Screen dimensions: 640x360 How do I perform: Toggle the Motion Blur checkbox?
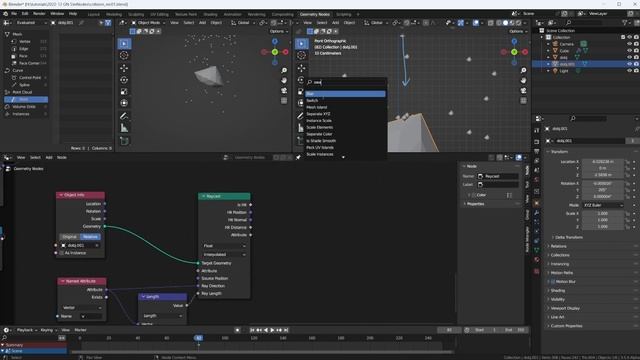[553, 282]
